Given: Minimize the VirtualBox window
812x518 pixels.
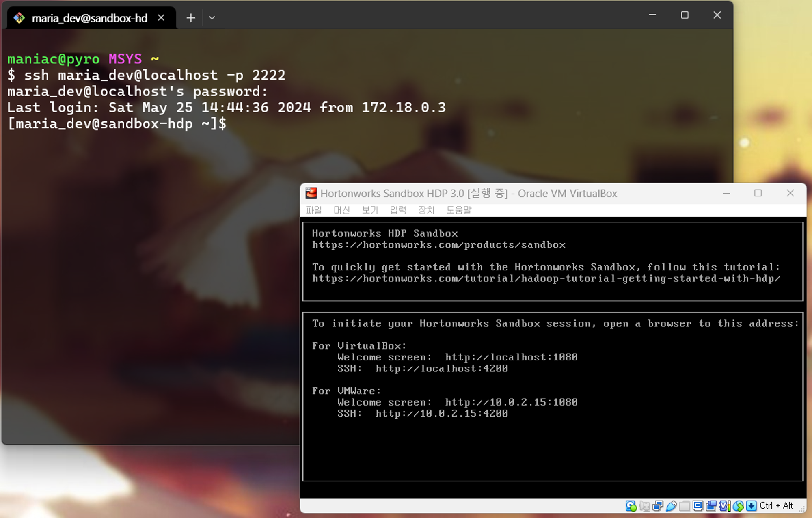Looking at the screenshot, I should [x=726, y=193].
